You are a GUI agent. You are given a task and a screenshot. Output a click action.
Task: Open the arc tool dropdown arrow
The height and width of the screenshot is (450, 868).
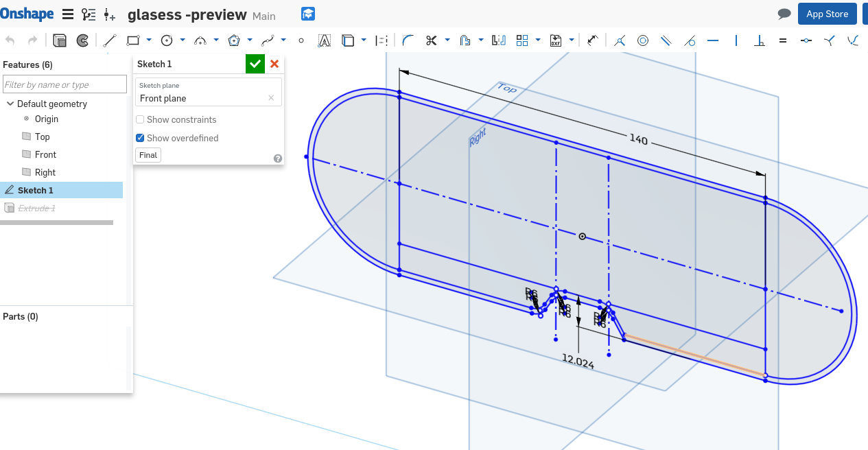216,40
